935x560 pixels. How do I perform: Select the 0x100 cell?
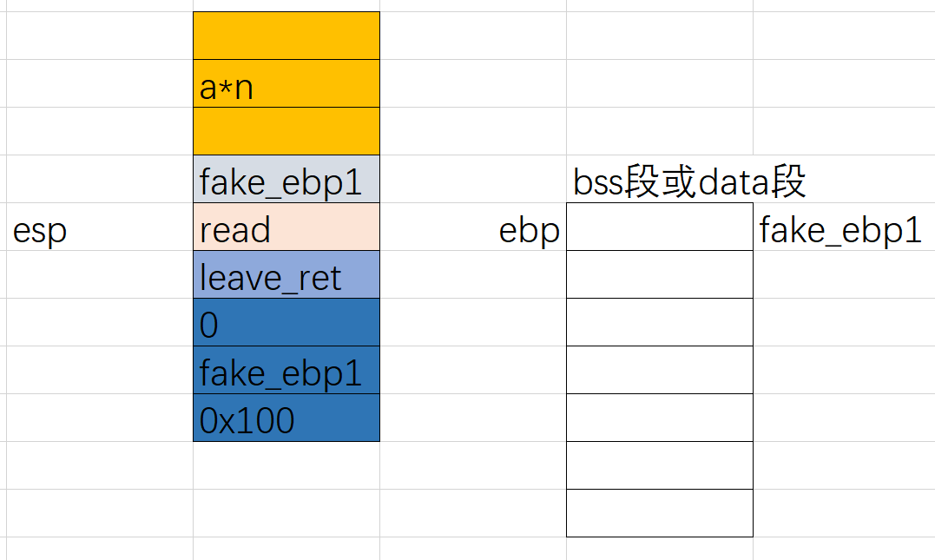[286, 418]
